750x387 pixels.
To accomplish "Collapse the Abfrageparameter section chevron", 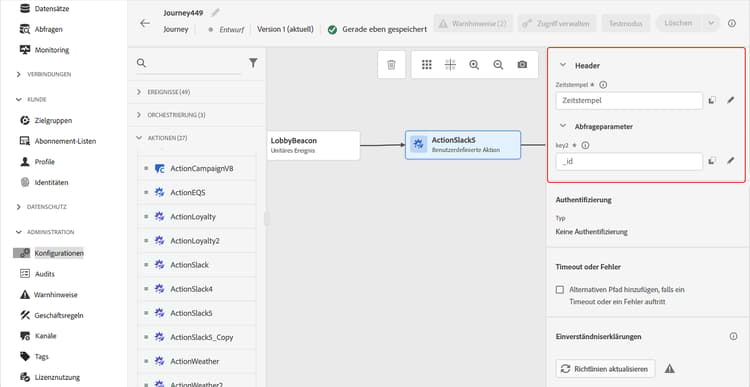I will pos(563,126).
